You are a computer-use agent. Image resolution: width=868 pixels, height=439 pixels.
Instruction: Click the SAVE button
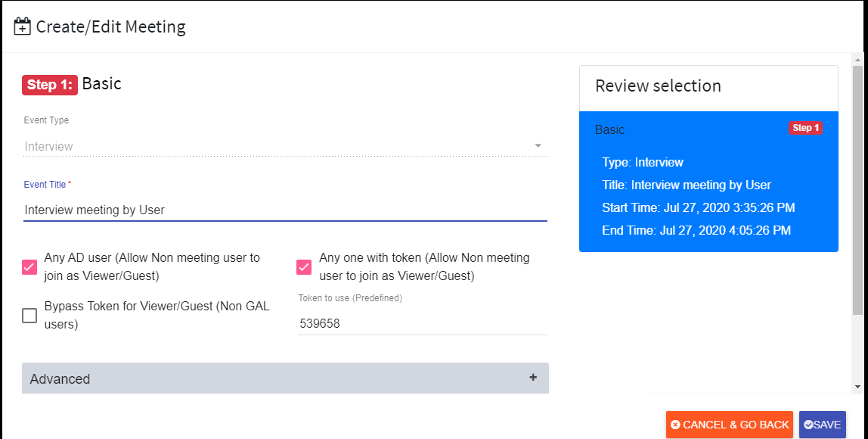click(x=823, y=425)
